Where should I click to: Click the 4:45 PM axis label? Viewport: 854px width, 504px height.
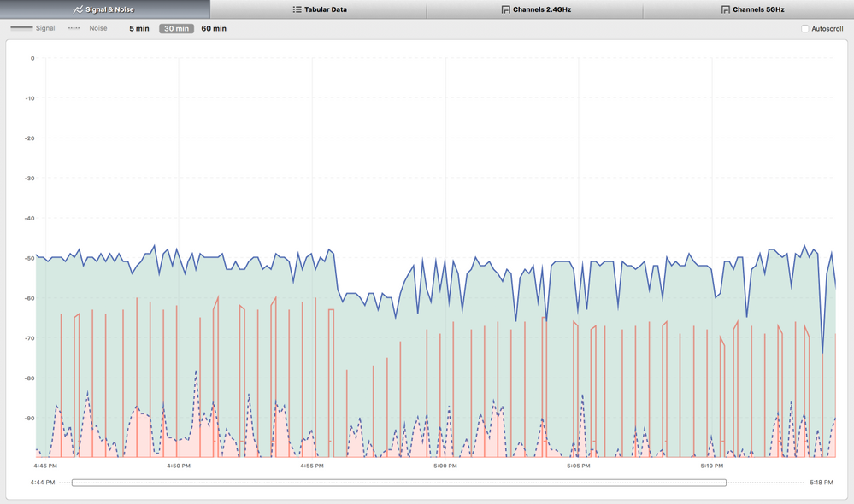[x=45, y=466]
